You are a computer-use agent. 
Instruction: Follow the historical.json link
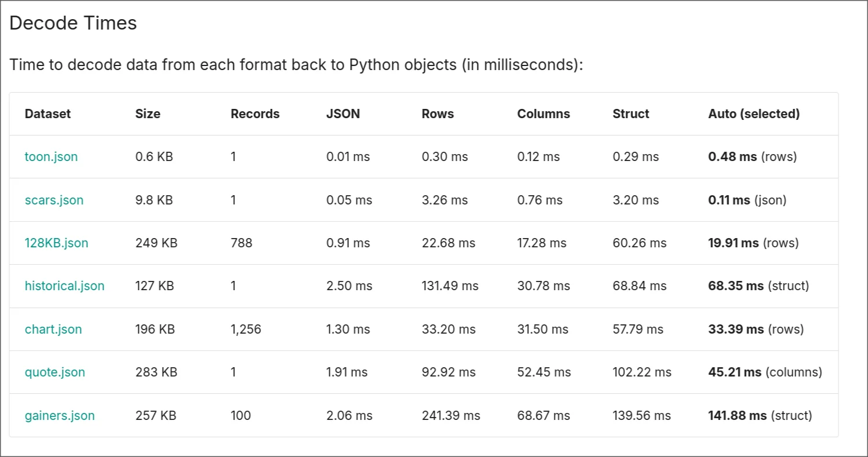pos(64,286)
